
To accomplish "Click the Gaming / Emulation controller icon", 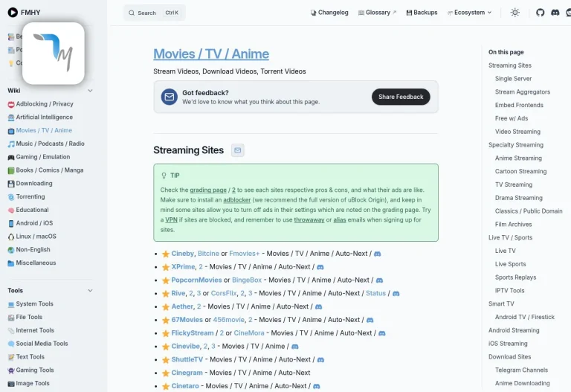I will pos(11,158).
